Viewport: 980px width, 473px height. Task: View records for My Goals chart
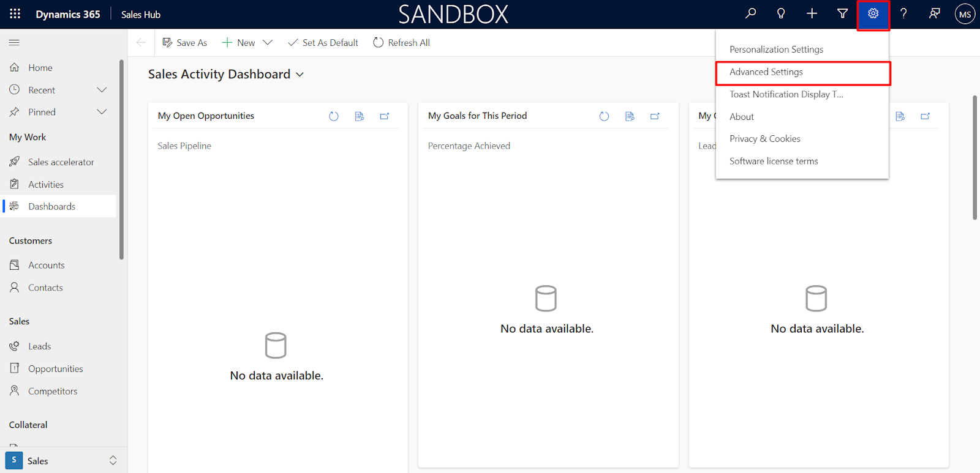(x=630, y=116)
